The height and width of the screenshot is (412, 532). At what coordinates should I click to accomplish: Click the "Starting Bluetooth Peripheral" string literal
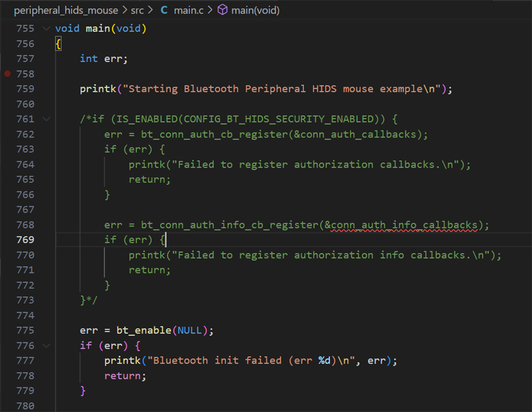click(x=284, y=89)
